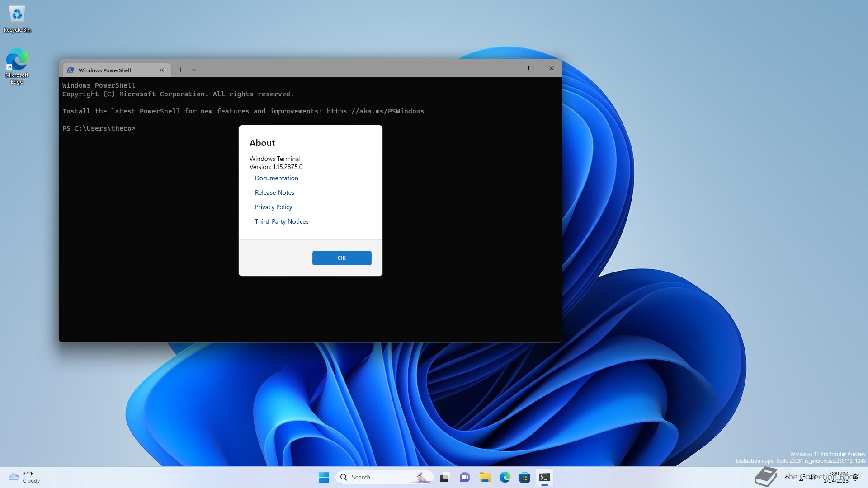Screen dimensions: 868x488
Task: Launch Microsoft Edge from taskbar
Action: tap(505, 477)
